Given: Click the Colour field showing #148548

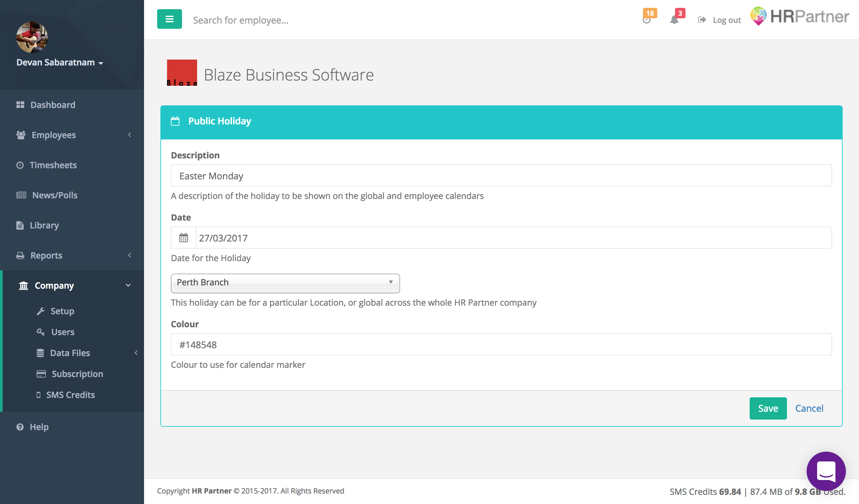Looking at the screenshot, I should (501, 345).
